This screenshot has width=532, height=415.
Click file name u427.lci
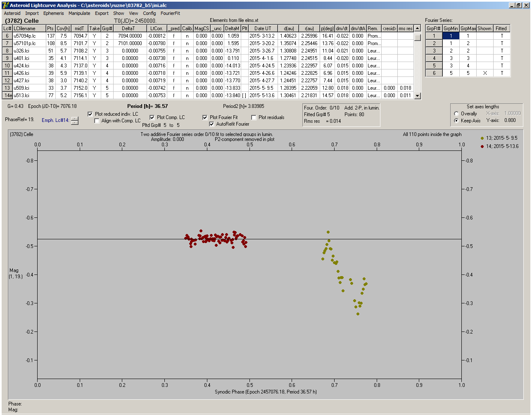click(29, 81)
